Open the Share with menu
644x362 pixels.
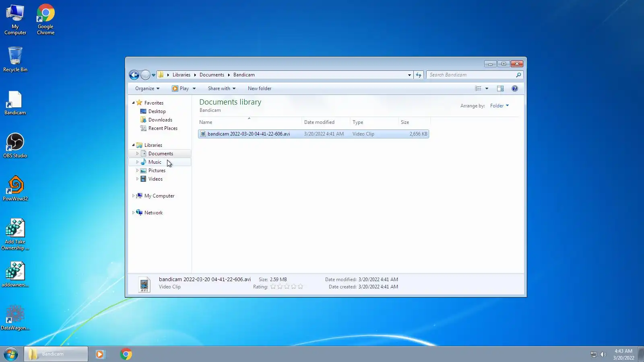tap(221, 88)
